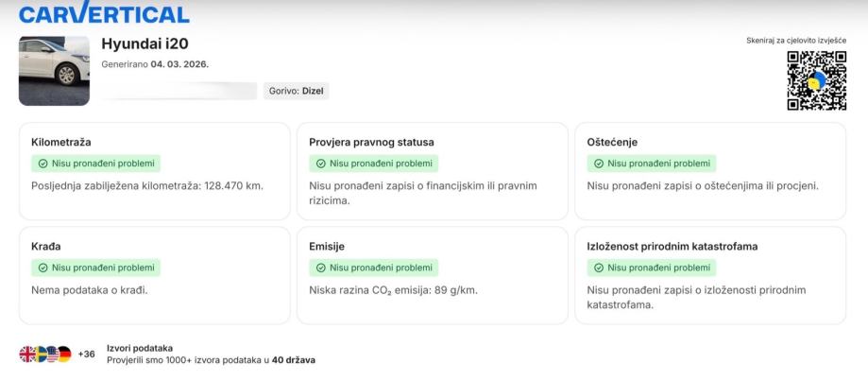Click the check icon in Kilometraža card

tap(43, 164)
